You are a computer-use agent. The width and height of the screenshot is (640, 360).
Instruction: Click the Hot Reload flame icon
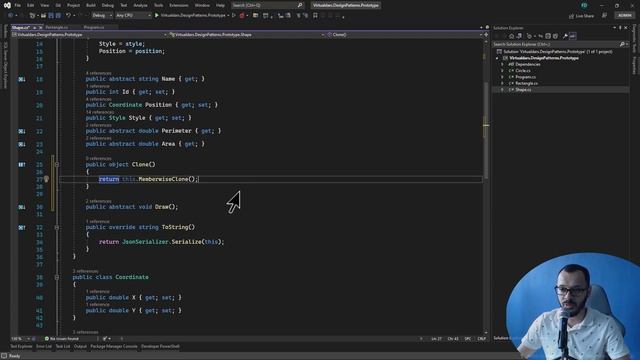242,16
